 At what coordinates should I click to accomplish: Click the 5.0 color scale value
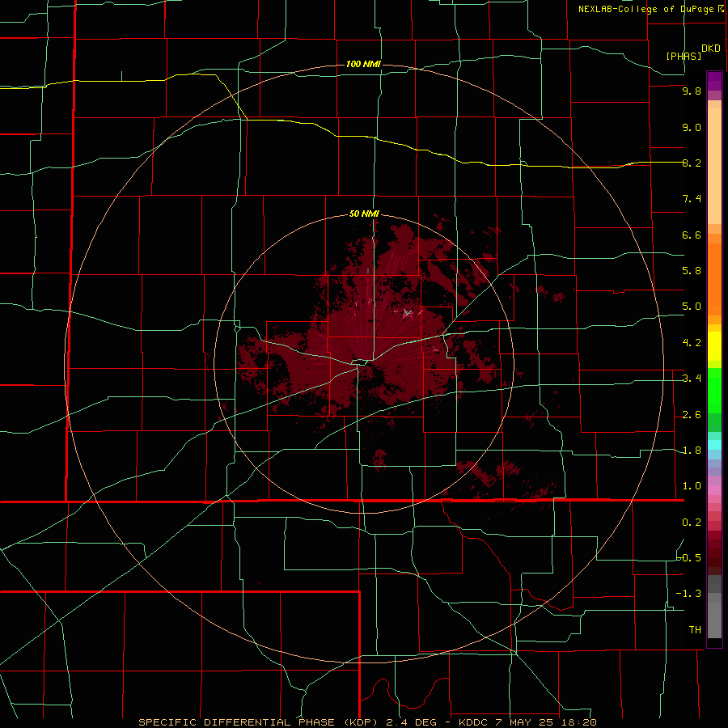pyautogui.click(x=692, y=307)
